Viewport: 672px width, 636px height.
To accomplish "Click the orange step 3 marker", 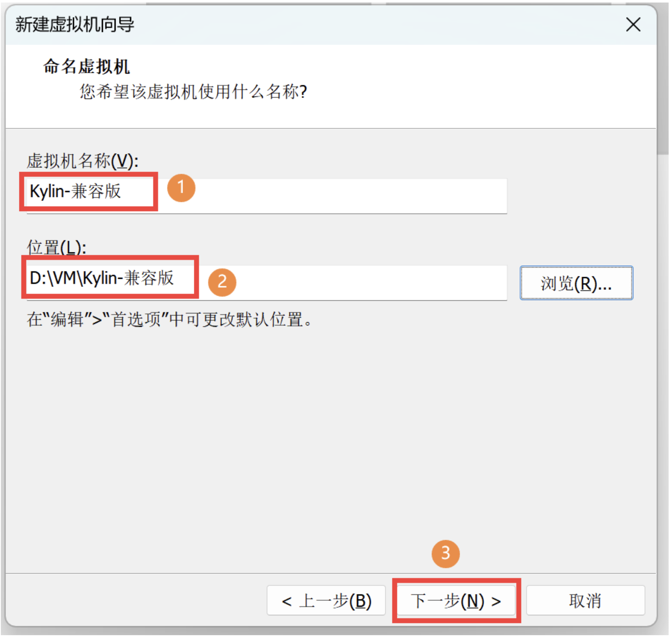I will coord(445,554).
